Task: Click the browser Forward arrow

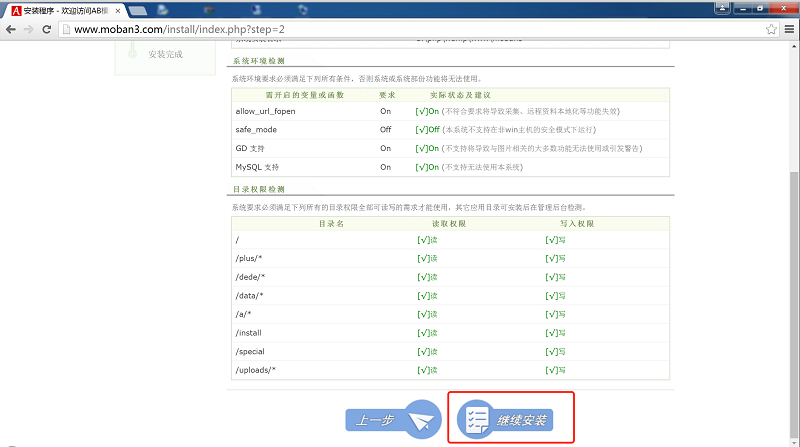Action: 30,29
